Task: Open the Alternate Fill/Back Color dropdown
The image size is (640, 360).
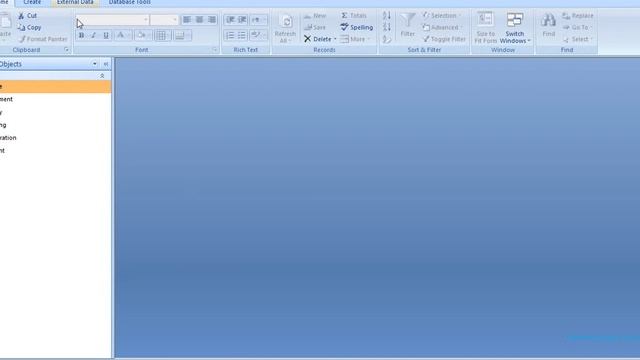Action: 182,36
